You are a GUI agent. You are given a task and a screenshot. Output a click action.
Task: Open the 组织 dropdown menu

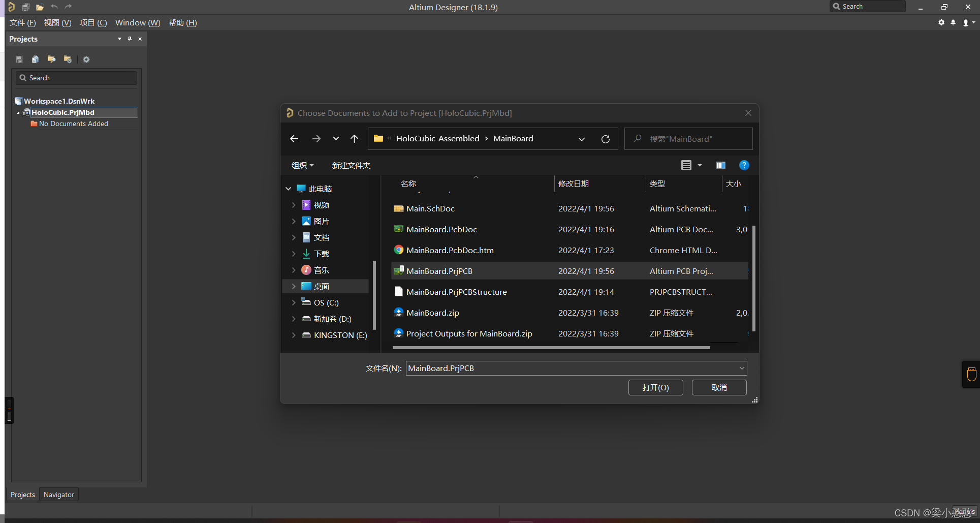click(x=302, y=165)
